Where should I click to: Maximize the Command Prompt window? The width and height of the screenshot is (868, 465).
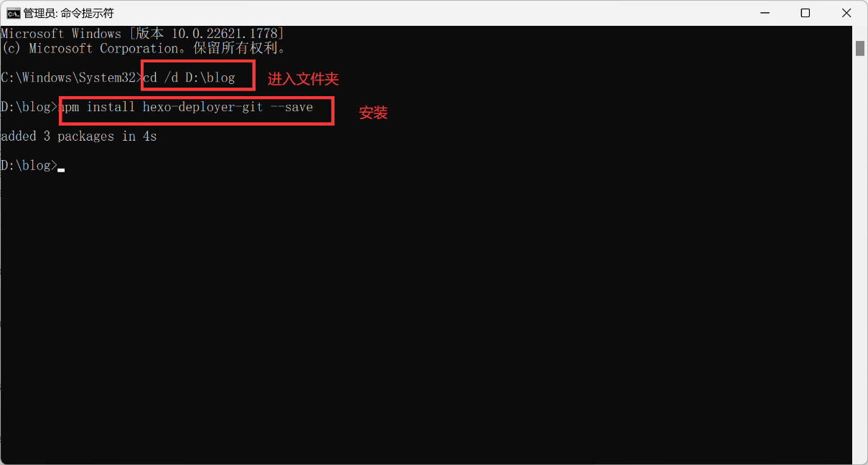coord(806,13)
